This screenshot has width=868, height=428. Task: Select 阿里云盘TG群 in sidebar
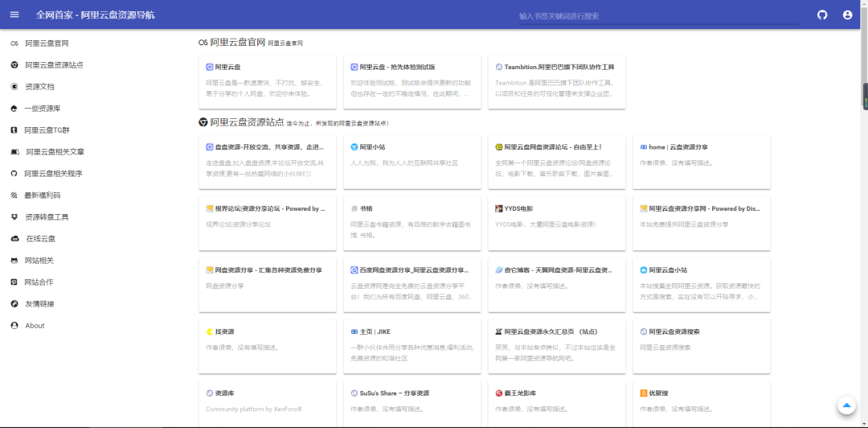coord(47,130)
